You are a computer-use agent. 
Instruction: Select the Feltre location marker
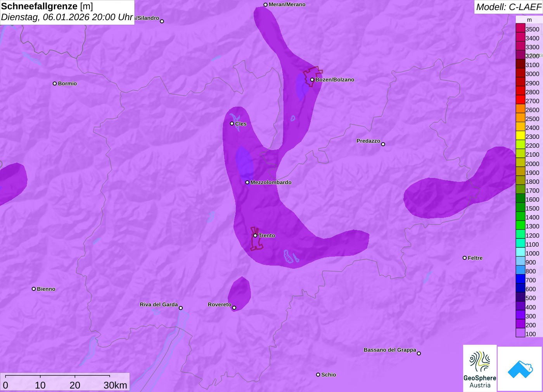465,258
